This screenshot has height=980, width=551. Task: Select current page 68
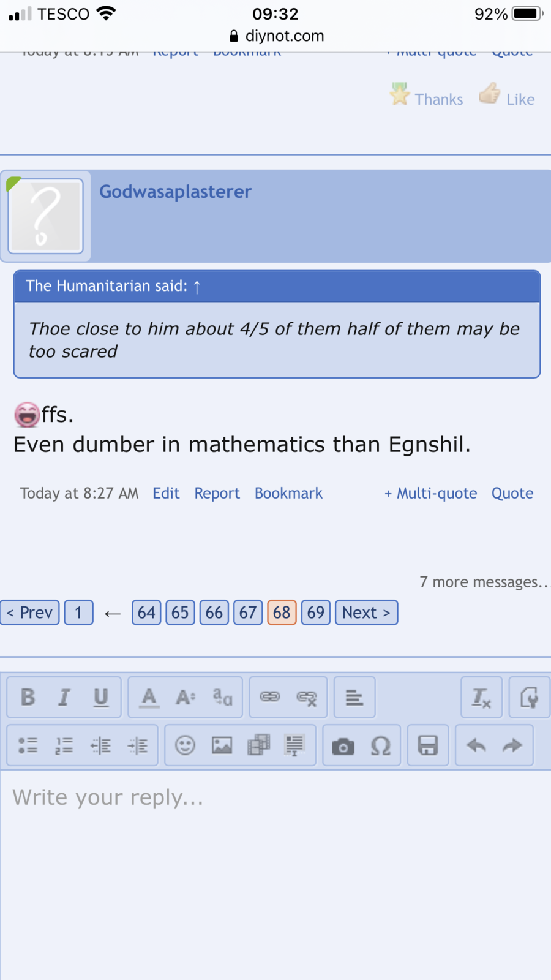pos(282,612)
